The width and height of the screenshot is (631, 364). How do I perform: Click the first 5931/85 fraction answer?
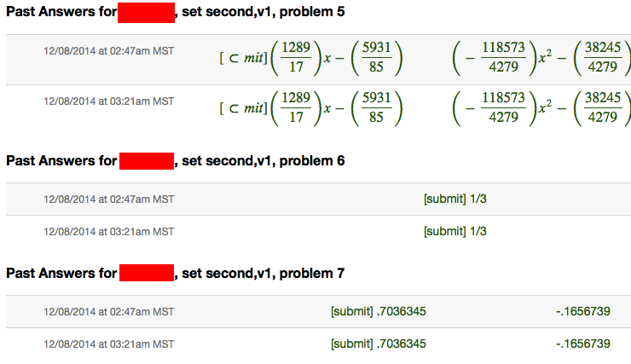click(377, 57)
